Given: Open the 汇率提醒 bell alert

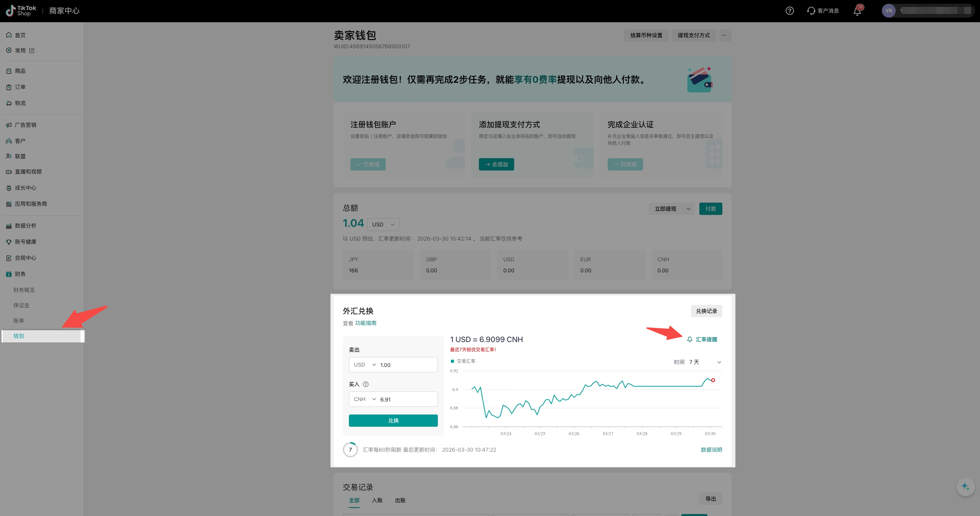Looking at the screenshot, I should pos(702,339).
